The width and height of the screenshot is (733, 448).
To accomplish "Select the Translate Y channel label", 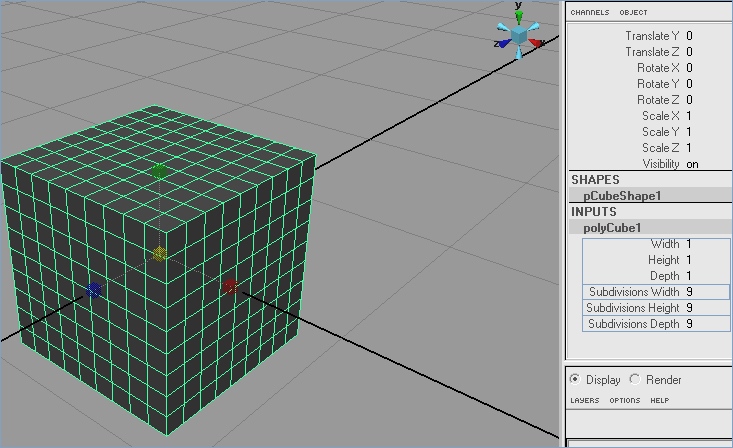I will [x=652, y=36].
